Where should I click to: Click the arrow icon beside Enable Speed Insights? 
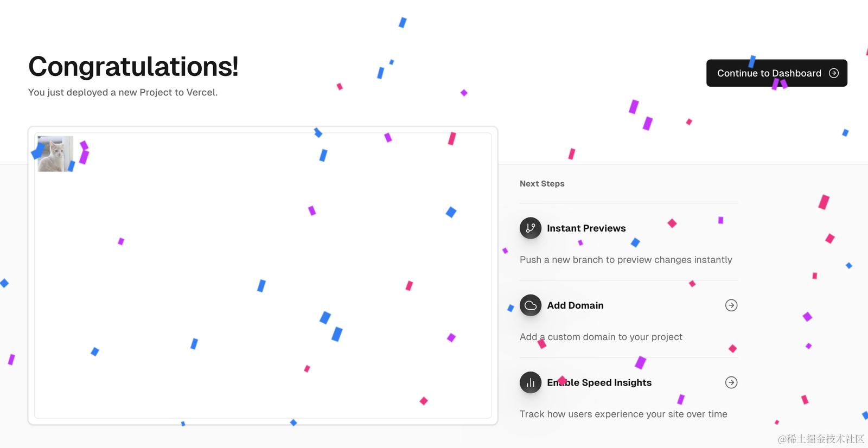tap(731, 382)
